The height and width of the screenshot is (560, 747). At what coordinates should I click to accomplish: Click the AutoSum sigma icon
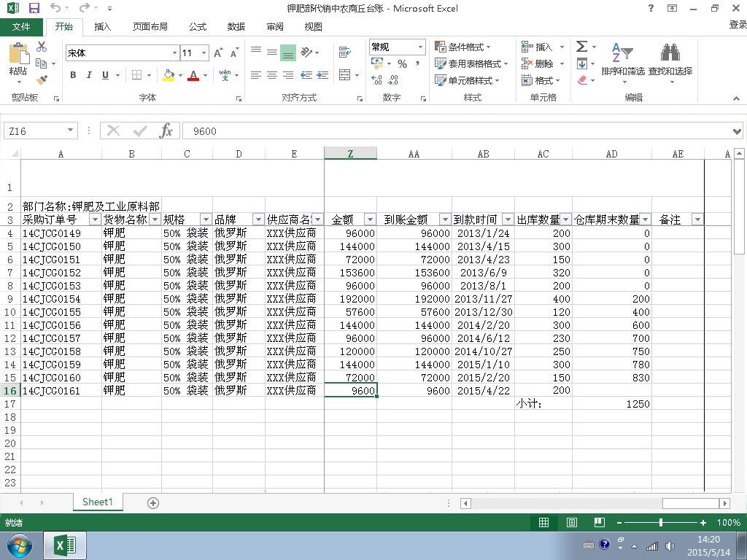pyautogui.click(x=581, y=47)
